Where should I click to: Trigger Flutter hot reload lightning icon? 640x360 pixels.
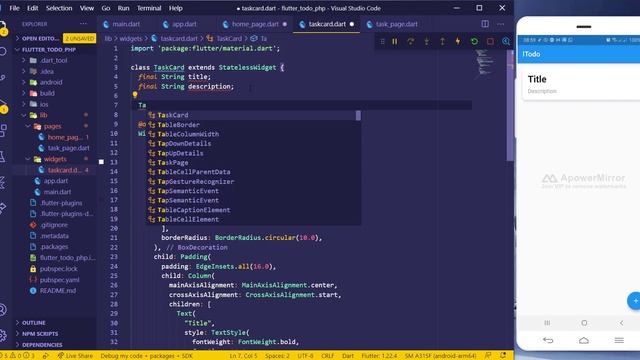click(x=458, y=41)
